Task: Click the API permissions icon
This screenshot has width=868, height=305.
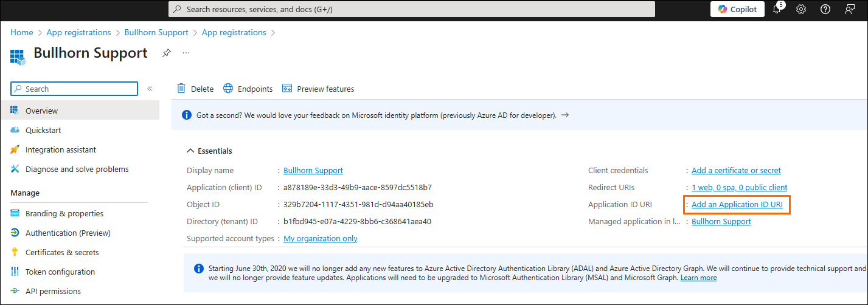Action: (x=15, y=291)
